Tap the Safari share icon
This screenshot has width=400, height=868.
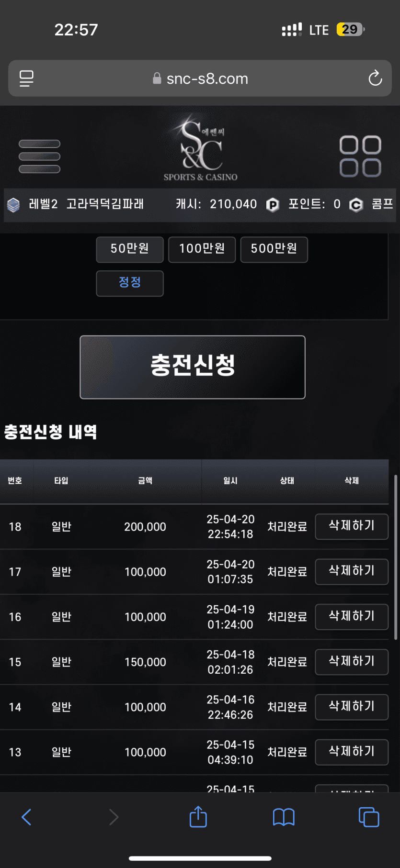point(198,816)
